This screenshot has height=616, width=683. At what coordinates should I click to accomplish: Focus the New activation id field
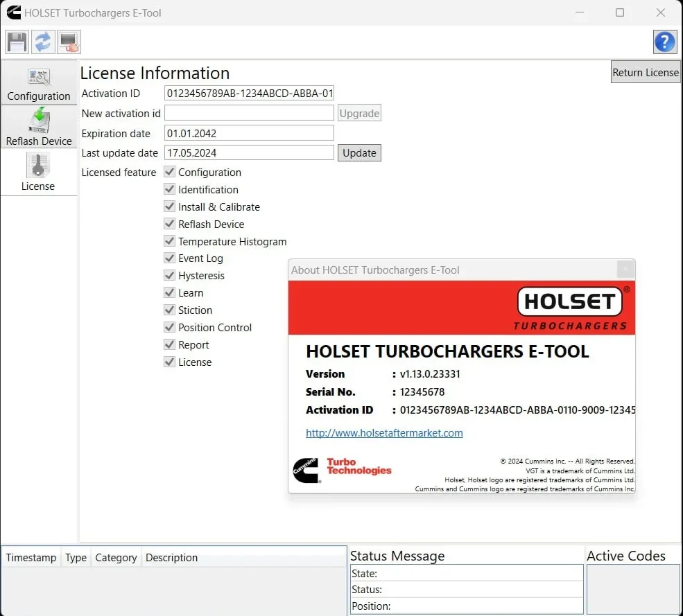249,113
